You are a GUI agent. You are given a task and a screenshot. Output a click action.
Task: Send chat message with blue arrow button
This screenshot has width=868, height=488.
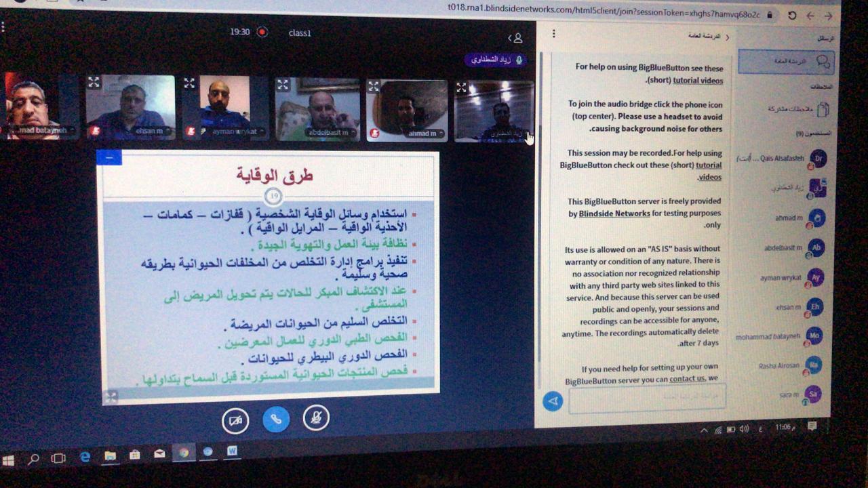pos(553,401)
